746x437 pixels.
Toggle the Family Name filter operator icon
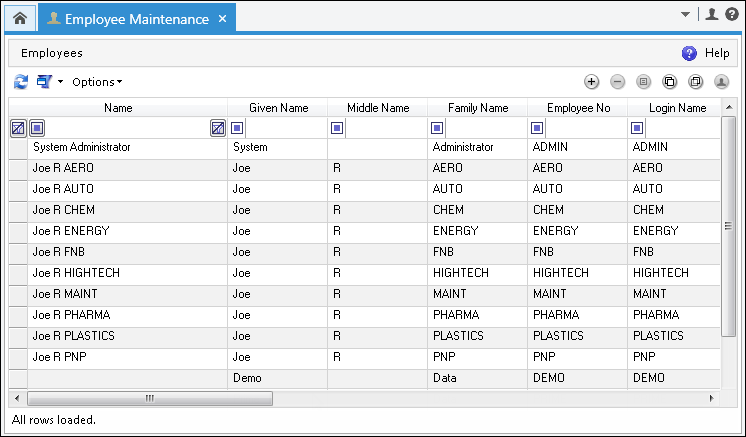click(x=437, y=128)
